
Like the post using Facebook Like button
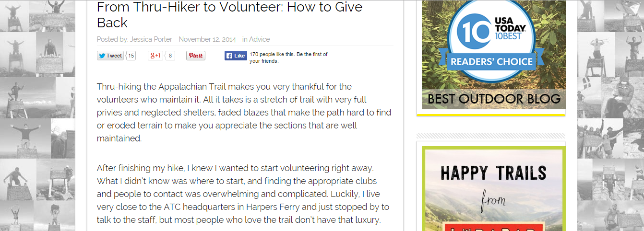tap(236, 56)
